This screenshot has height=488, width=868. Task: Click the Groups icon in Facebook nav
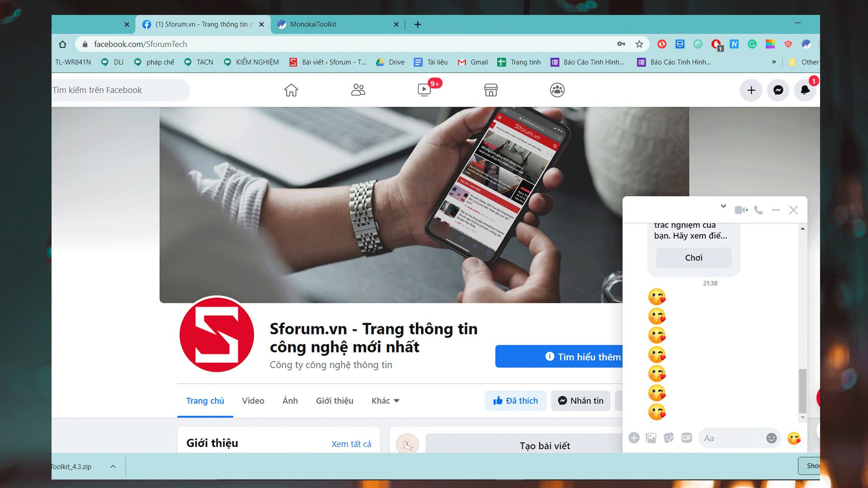tap(557, 90)
